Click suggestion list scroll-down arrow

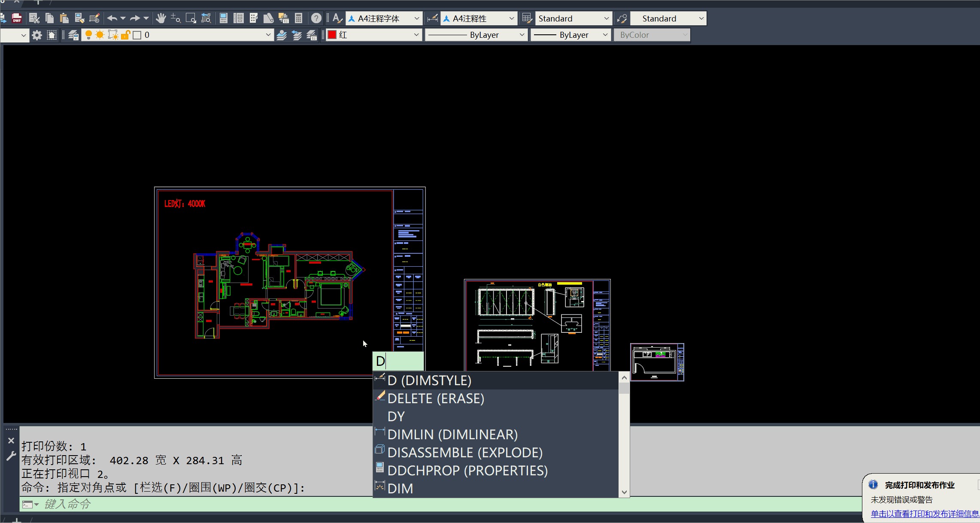click(x=624, y=493)
